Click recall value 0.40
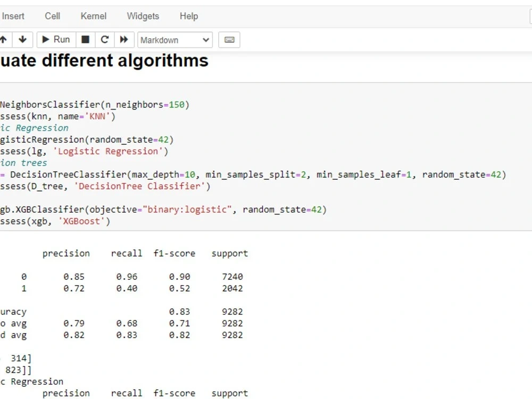 pos(127,288)
